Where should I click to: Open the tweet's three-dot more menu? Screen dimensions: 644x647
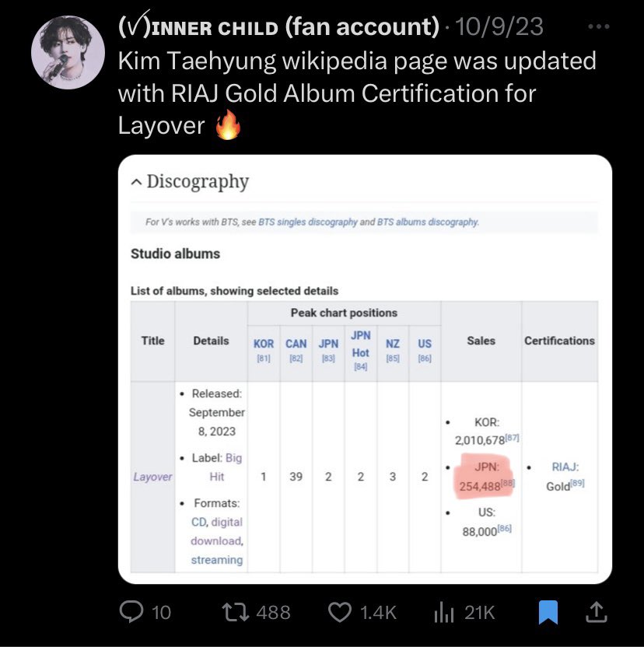coord(599,26)
